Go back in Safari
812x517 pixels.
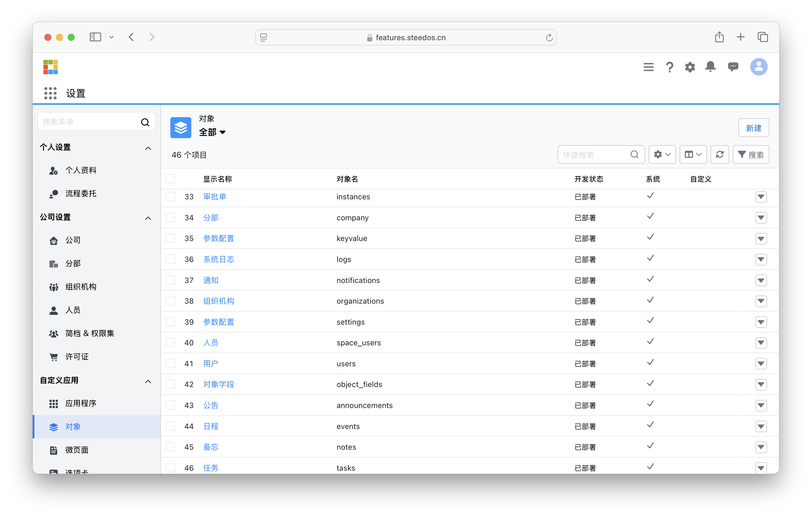tap(131, 37)
